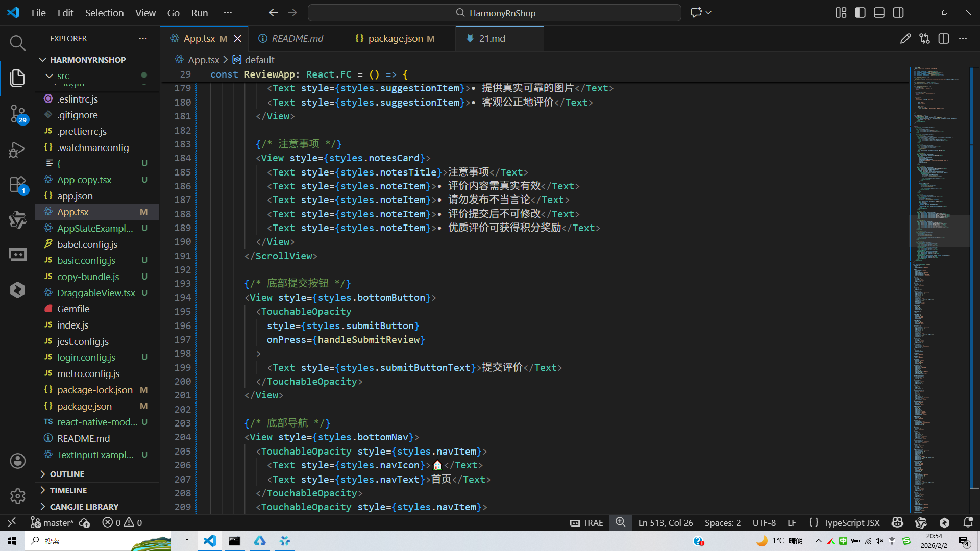Viewport: 980px width, 551px height.
Task: Open the Selection menu
Action: point(104,13)
